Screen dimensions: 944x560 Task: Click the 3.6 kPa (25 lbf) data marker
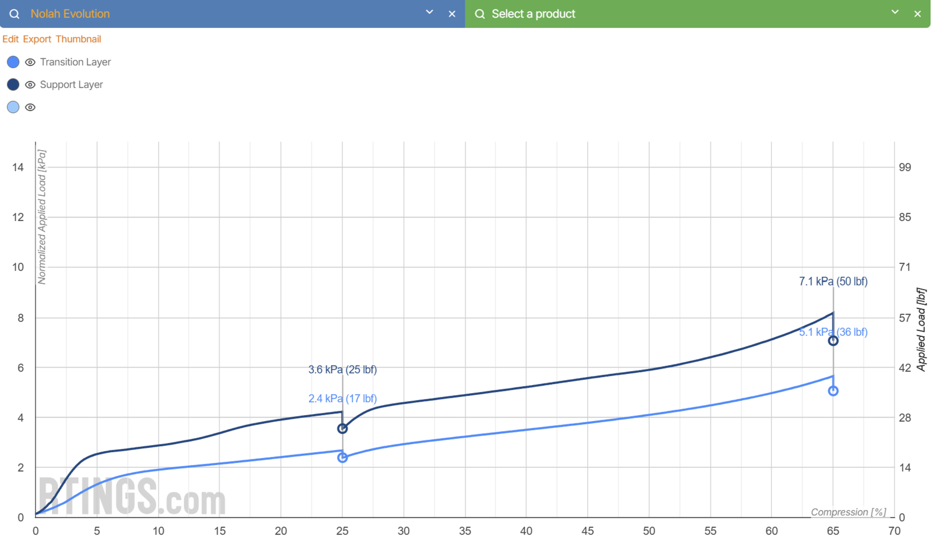tap(342, 429)
